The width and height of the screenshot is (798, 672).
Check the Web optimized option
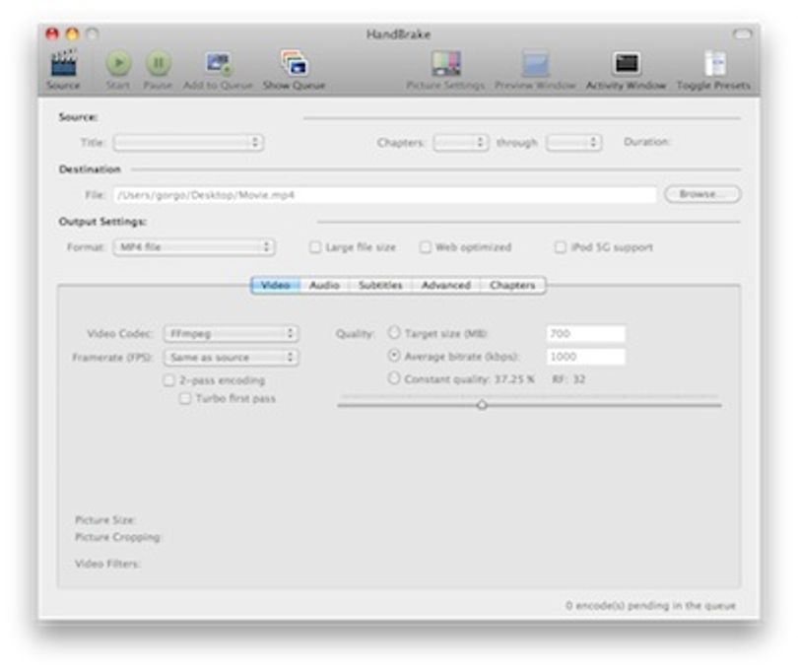[425, 247]
